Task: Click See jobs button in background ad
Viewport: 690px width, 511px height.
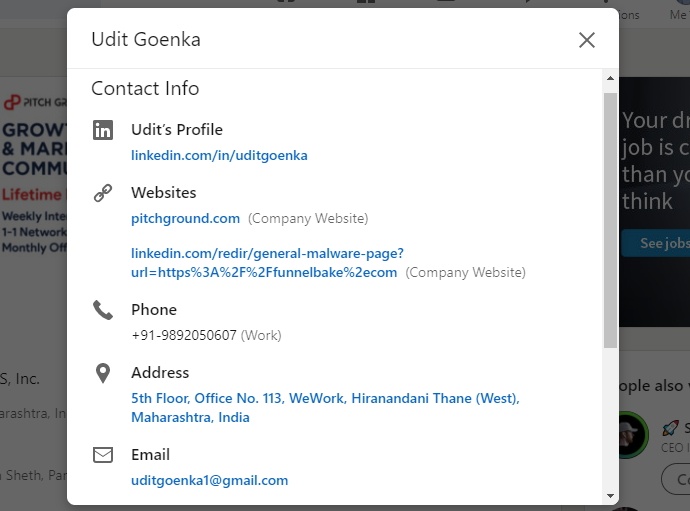Action: (x=655, y=243)
